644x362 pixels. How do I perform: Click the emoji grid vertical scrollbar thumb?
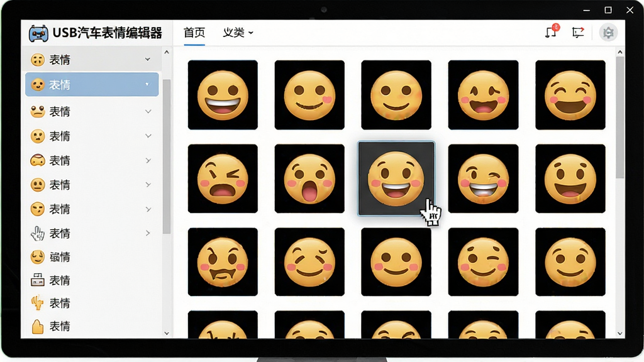click(619, 118)
